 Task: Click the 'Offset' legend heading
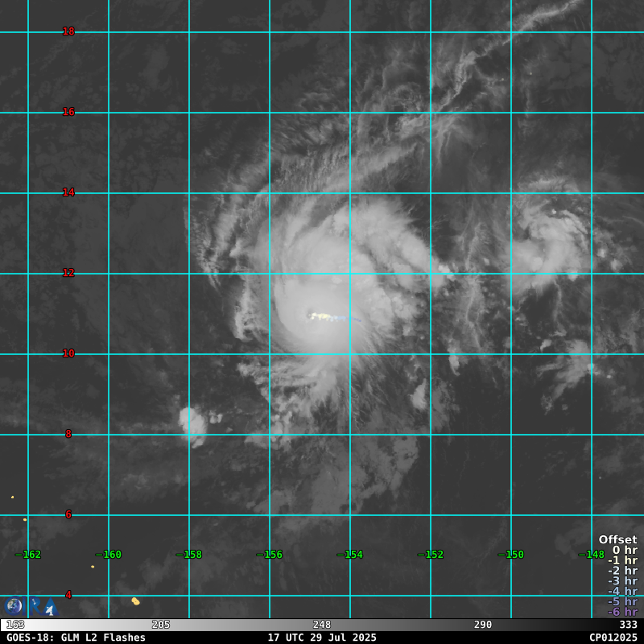(x=617, y=540)
